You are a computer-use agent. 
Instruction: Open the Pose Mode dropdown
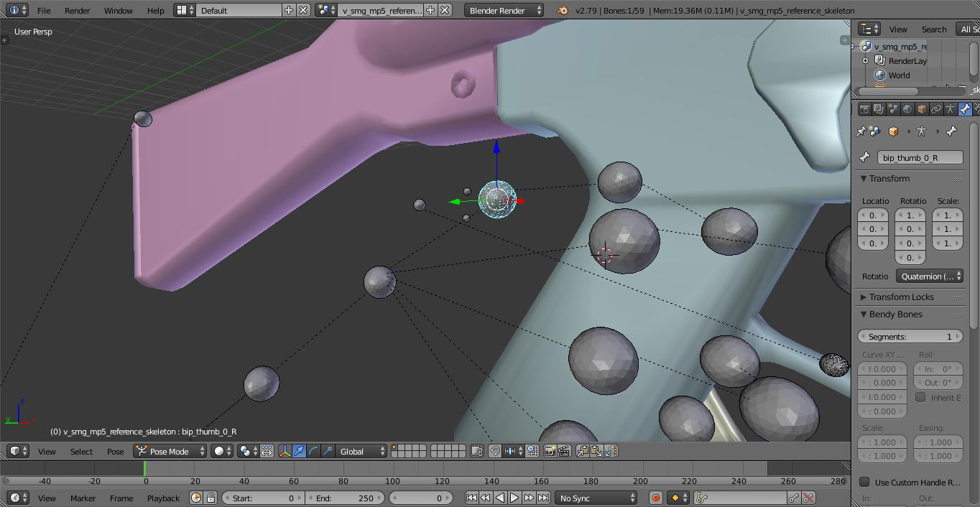click(x=170, y=451)
